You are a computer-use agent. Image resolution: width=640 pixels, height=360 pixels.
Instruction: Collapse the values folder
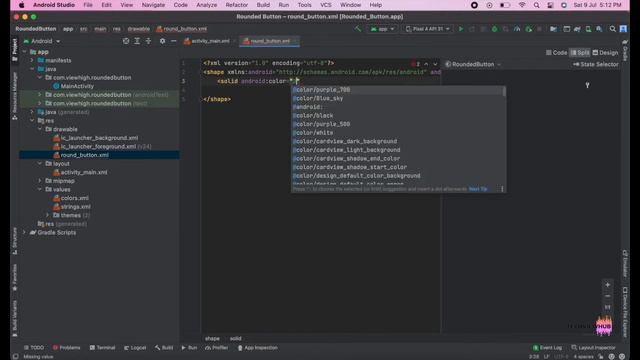coord(40,189)
